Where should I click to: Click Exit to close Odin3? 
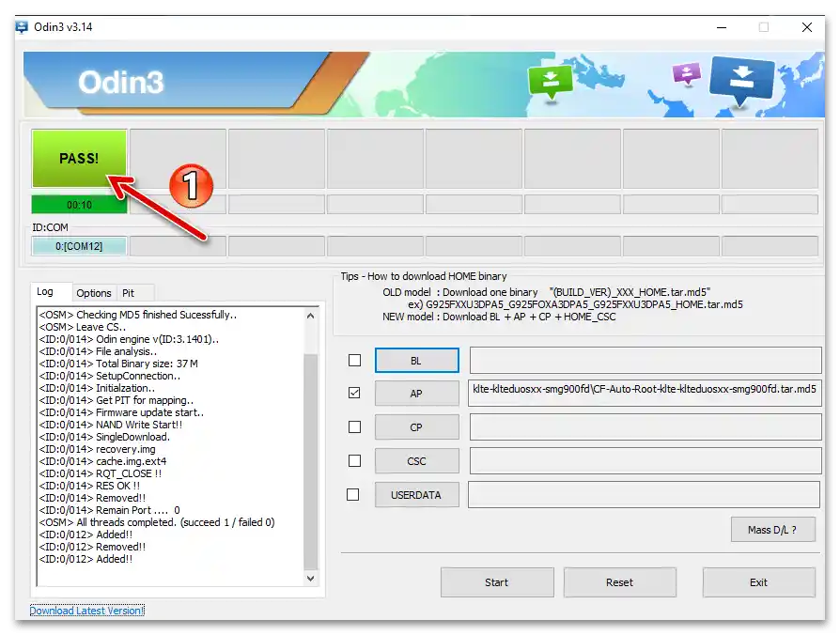tap(759, 582)
